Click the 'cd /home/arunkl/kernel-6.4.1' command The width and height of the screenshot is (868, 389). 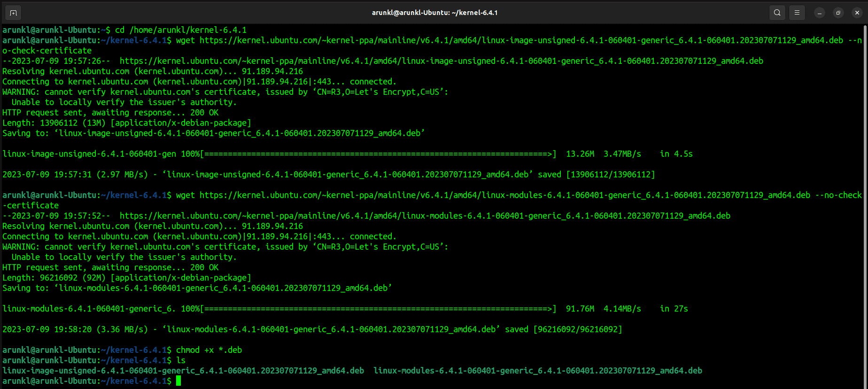coord(181,30)
